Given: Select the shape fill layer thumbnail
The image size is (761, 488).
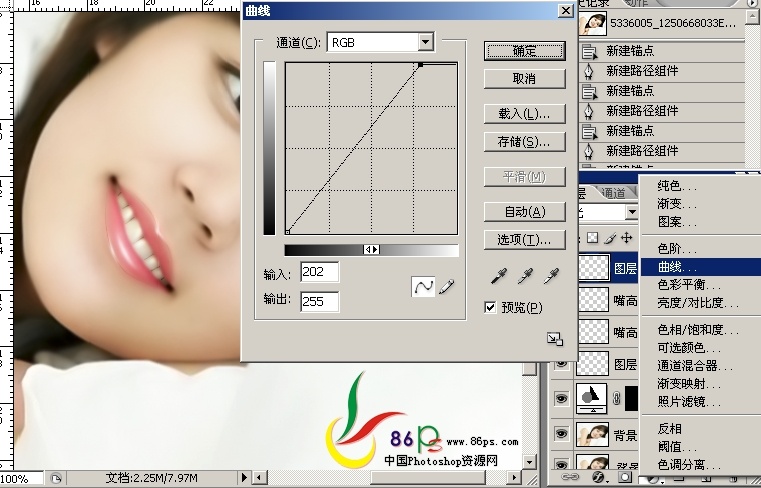Looking at the screenshot, I should 592,399.
